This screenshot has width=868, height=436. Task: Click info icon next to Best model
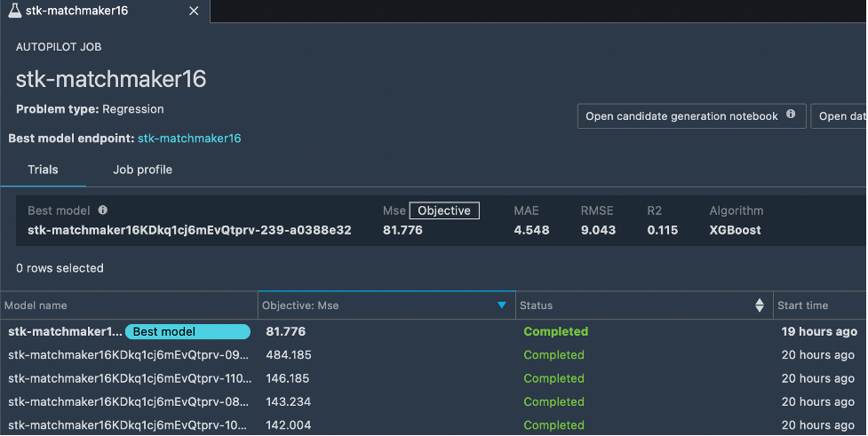click(x=103, y=210)
